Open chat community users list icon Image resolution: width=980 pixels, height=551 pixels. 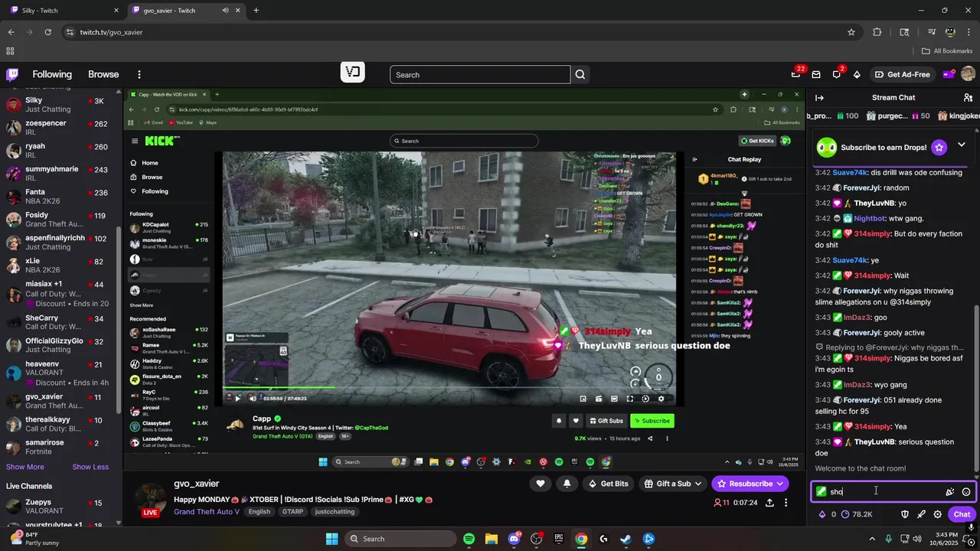(x=968, y=97)
